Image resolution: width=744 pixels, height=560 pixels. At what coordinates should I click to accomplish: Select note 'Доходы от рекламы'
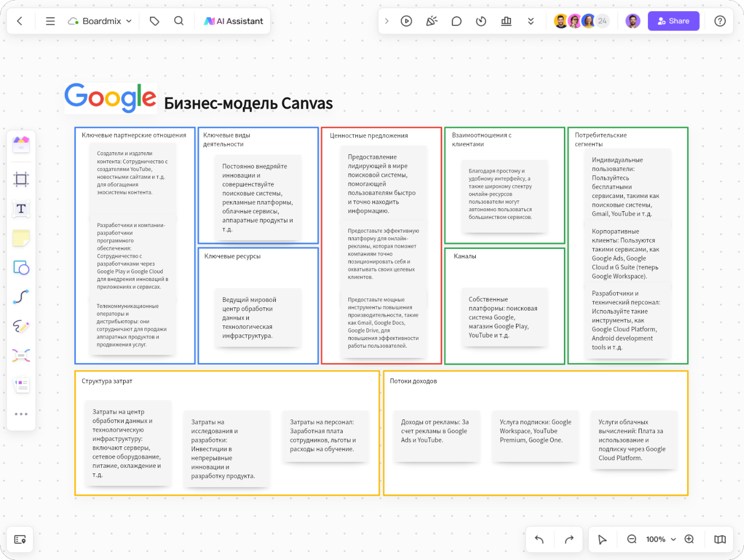437,436
